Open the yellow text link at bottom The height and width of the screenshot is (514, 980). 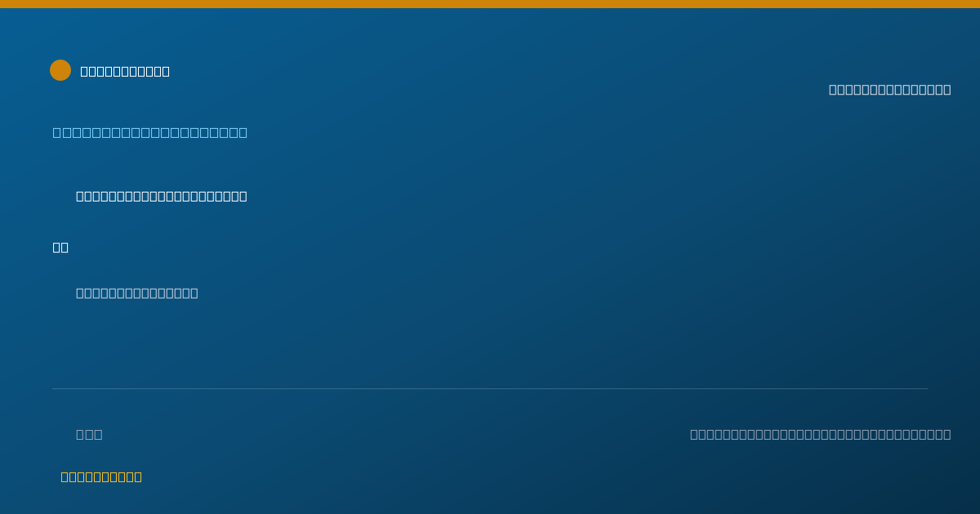click(101, 476)
